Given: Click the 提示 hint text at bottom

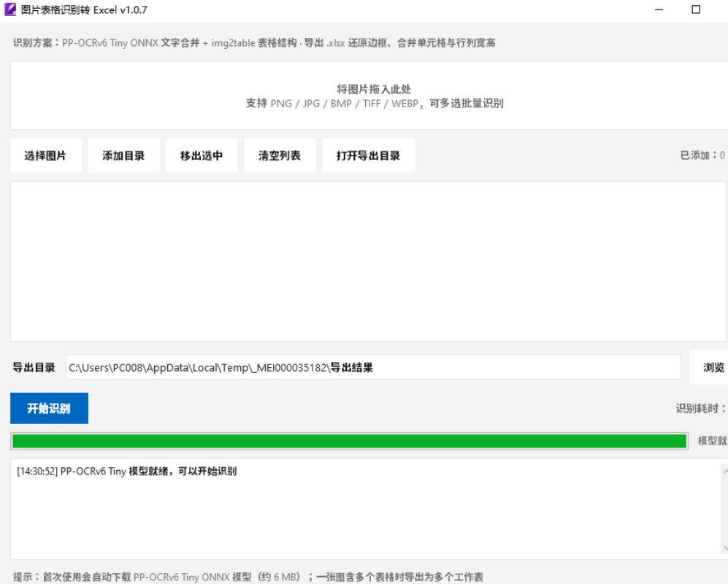Looking at the screenshot, I should point(248,577).
